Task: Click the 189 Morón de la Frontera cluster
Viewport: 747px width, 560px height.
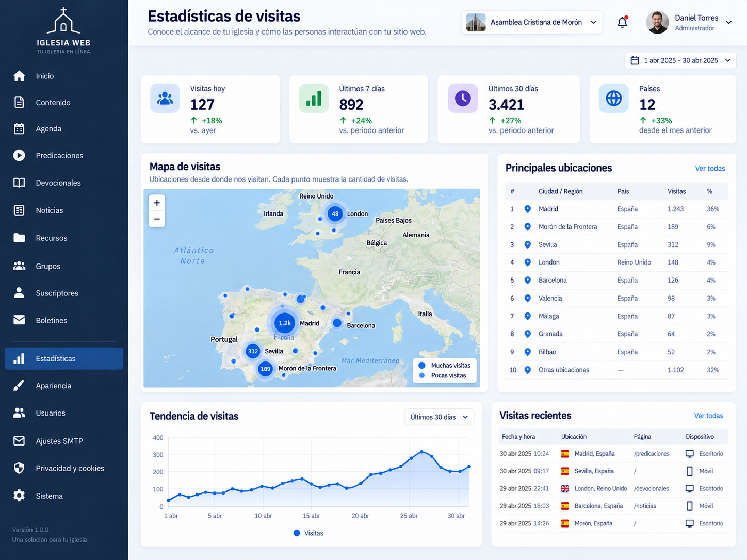Action: pyautogui.click(x=265, y=369)
